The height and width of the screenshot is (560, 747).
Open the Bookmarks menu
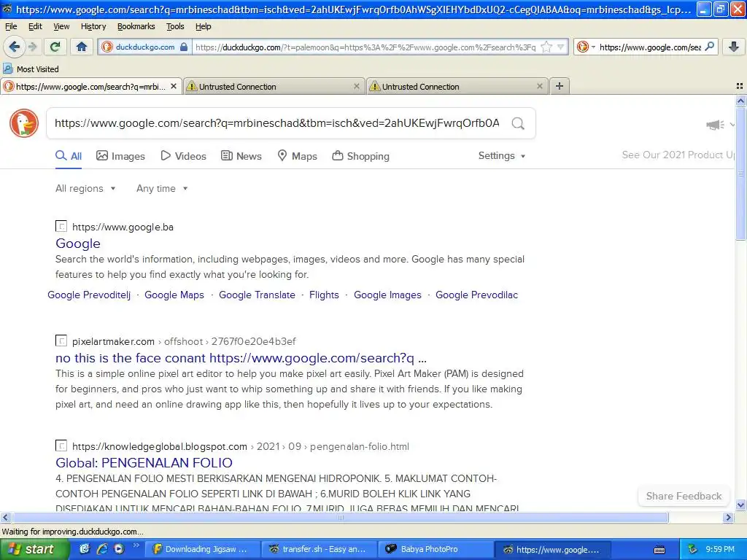pos(136,26)
